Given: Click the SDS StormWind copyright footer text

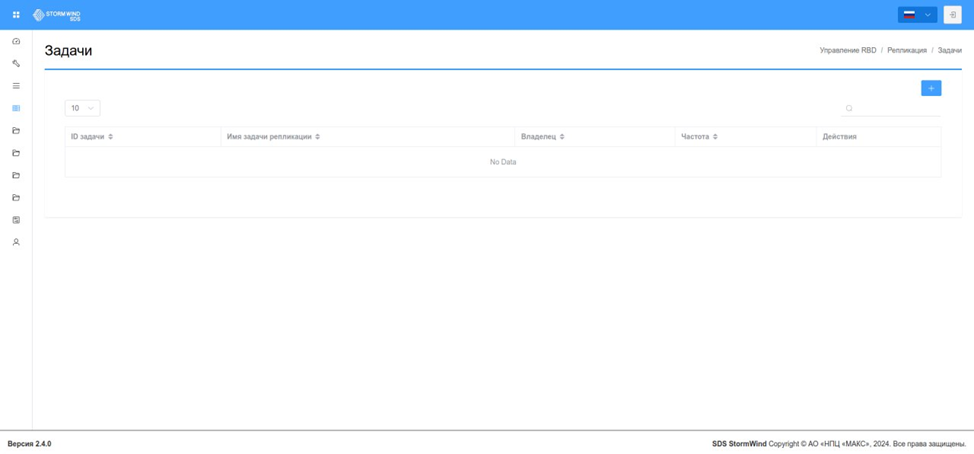Looking at the screenshot, I should (x=839, y=444).
